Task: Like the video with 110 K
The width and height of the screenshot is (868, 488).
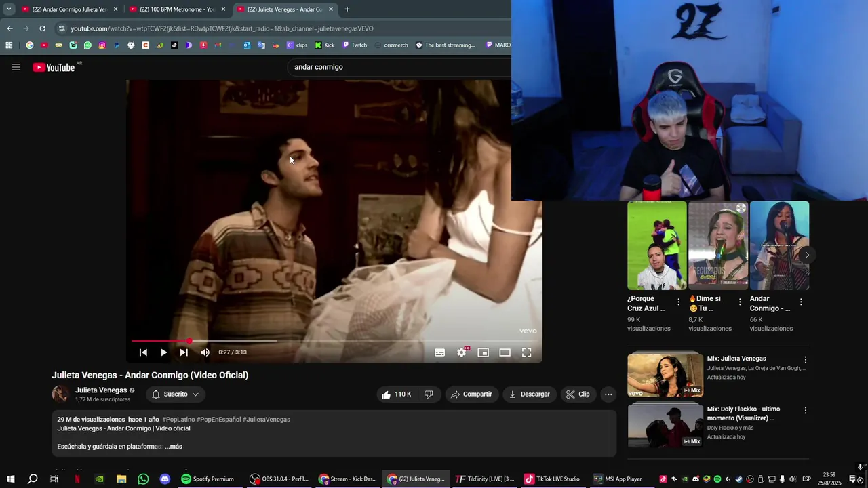Action: click(x=397, y=394)
